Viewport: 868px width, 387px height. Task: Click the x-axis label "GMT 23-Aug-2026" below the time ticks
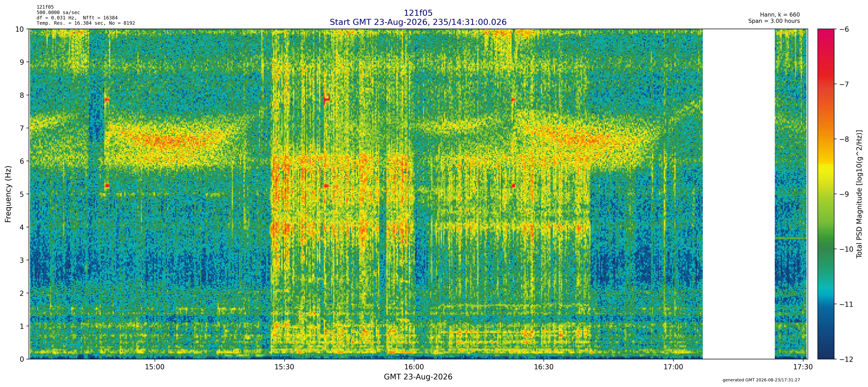(x=418, y=377)
